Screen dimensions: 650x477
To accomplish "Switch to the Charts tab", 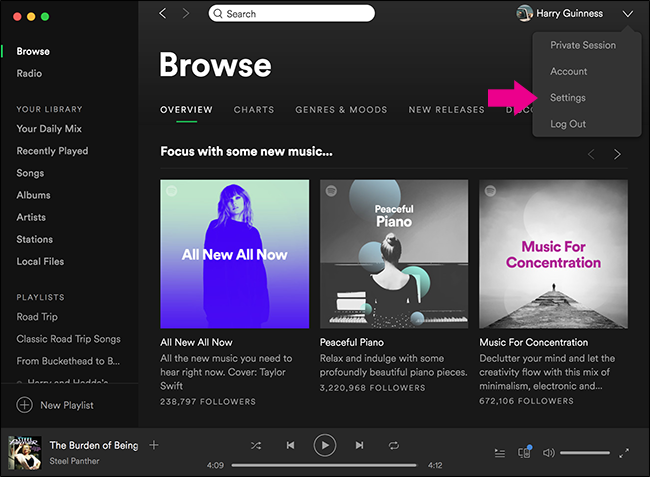I will (254, 110).
